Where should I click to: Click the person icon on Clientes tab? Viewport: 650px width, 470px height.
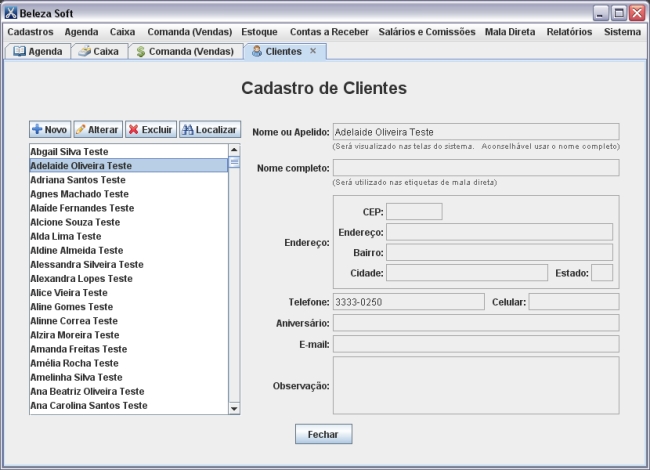coord(257,51)
